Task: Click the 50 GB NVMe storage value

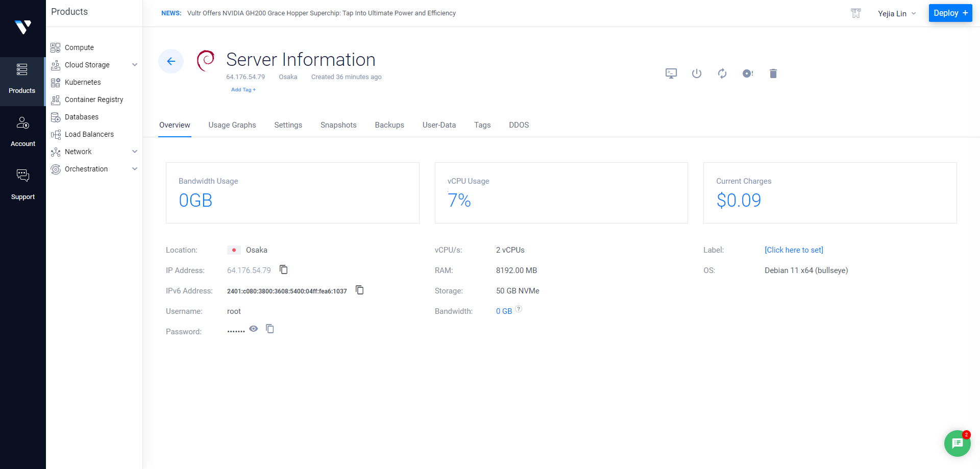Action: coord(518,291)
